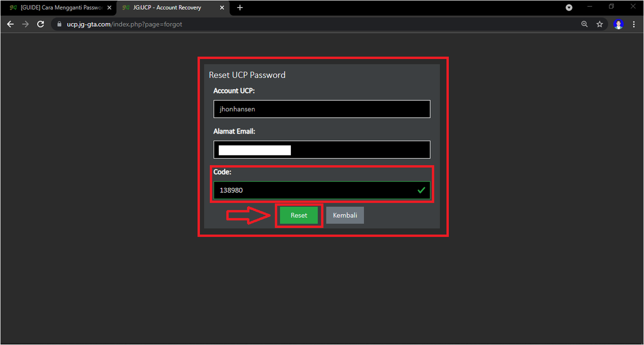Restore down the Chrome window
Image resolution: width=644 pixels, height=345 pixels.
611,7
